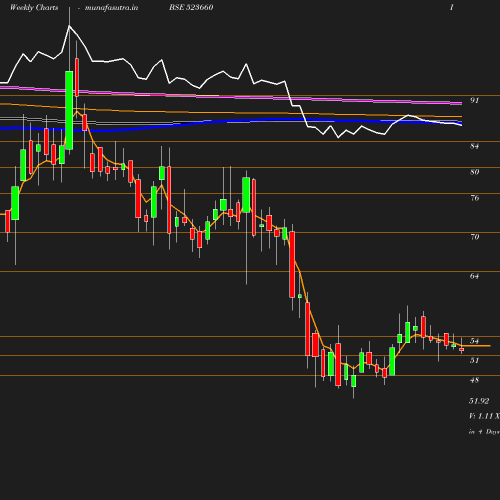
Task: Click the 84 price axis label
Action: (x=474, y=146)
